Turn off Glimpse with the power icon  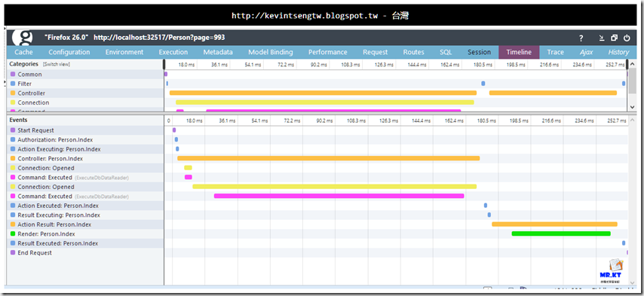click(627, 38)
